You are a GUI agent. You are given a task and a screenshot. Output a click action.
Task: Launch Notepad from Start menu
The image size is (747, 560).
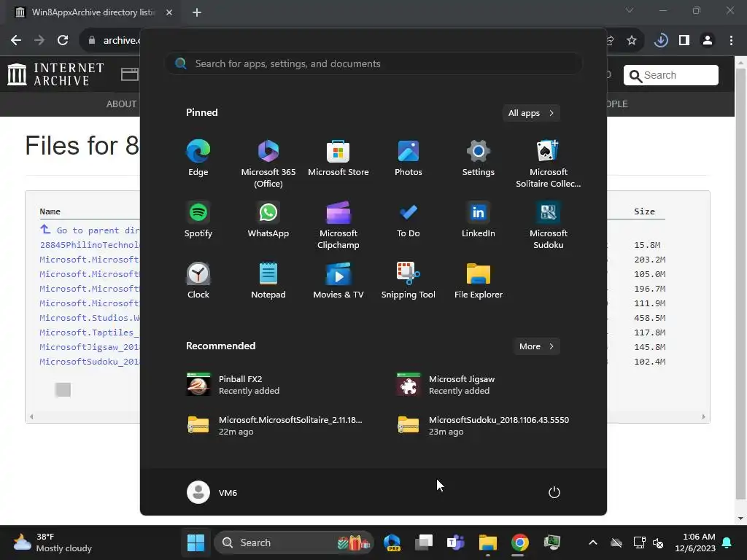coord(268,281)
